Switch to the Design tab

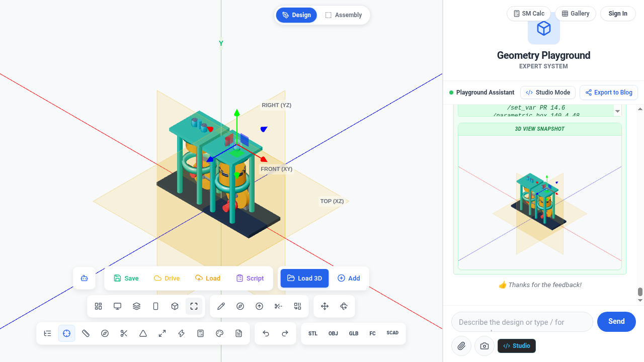point(296,15)
